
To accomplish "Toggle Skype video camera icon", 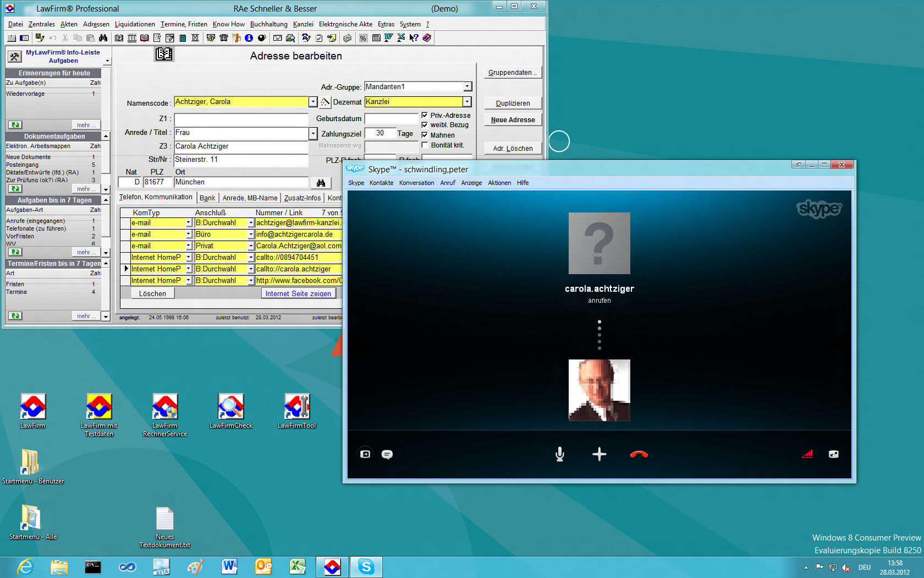I will coord(365,454).
